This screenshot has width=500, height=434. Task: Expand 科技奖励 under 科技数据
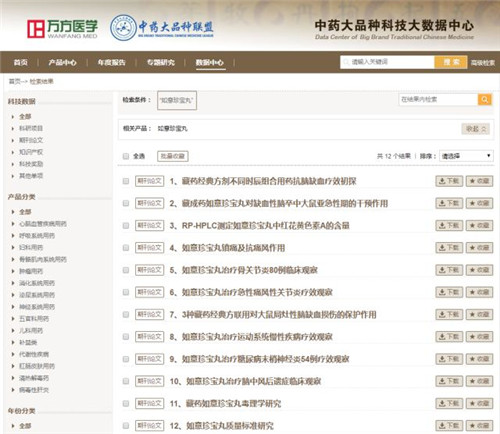point(31,164)
